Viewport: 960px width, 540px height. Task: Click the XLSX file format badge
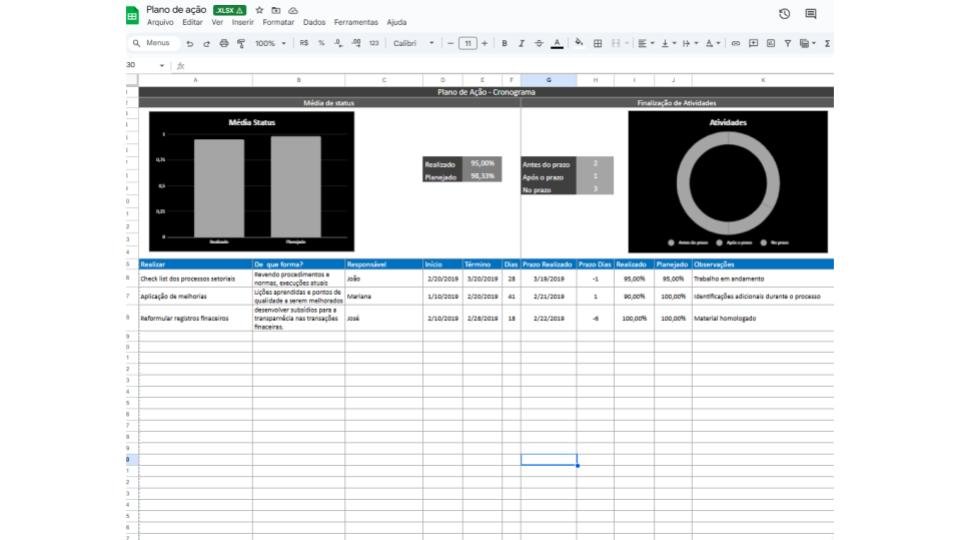click(229, 10)
